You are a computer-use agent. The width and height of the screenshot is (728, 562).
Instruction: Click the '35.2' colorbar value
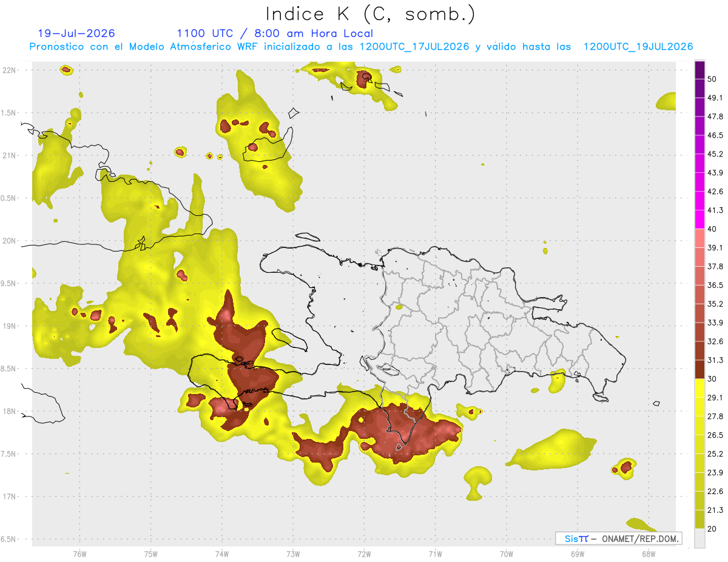click(x=715, y=304)
